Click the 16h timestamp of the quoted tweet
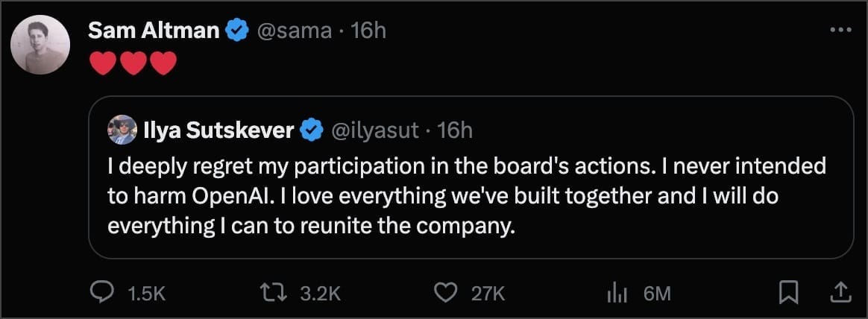This screenshot has width=868, height=319. tap(455, 131)
